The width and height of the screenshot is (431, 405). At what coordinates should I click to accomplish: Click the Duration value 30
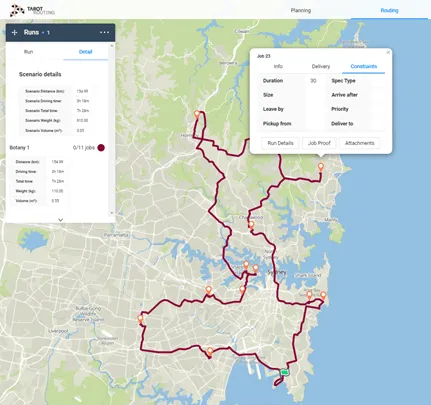tap(313, 81)
